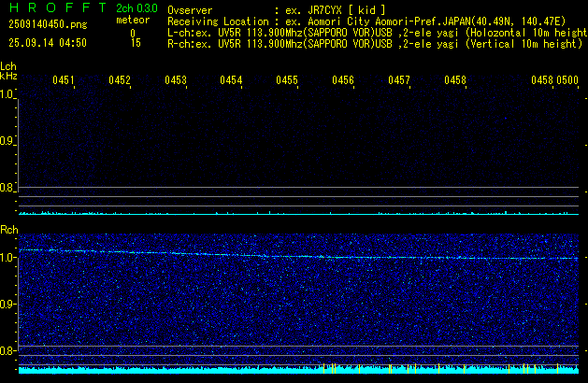Click the Ovserver ex. JR7CYX line

click(277, 10)
